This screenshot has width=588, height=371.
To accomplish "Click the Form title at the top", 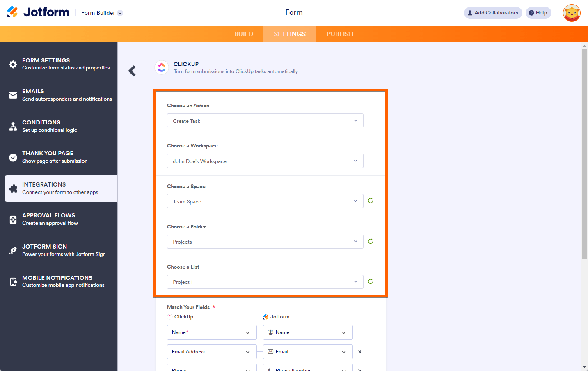I will 294,12.
